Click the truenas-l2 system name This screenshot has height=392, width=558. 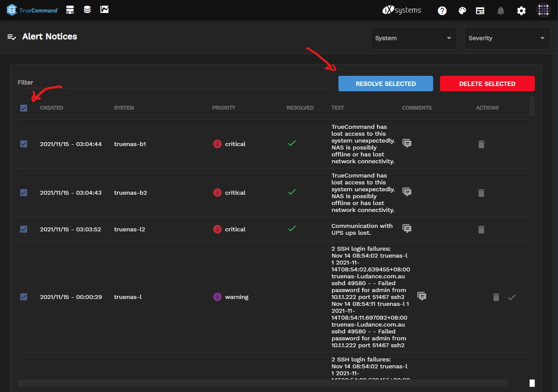130,229
